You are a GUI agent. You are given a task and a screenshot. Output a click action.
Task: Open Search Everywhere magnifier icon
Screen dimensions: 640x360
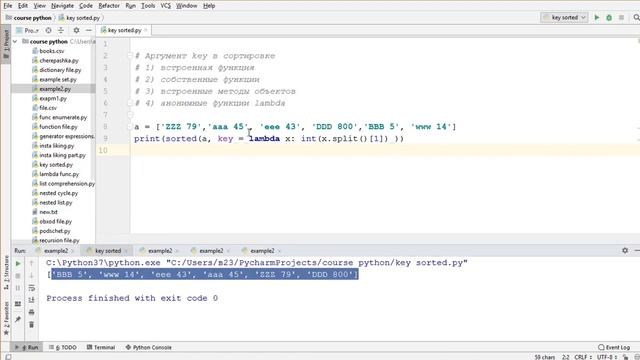(x=636, y=18)
